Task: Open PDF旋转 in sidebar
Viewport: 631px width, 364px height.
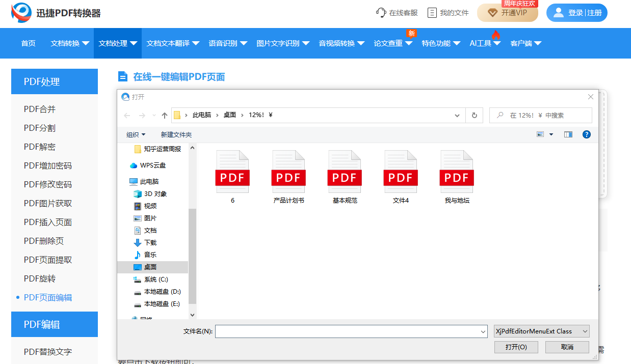Action: [40, 279]
